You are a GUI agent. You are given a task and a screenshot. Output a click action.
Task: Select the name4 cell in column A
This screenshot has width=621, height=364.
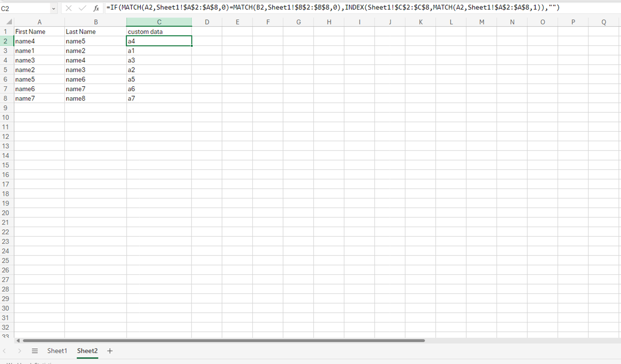click(x=39, y=41)
